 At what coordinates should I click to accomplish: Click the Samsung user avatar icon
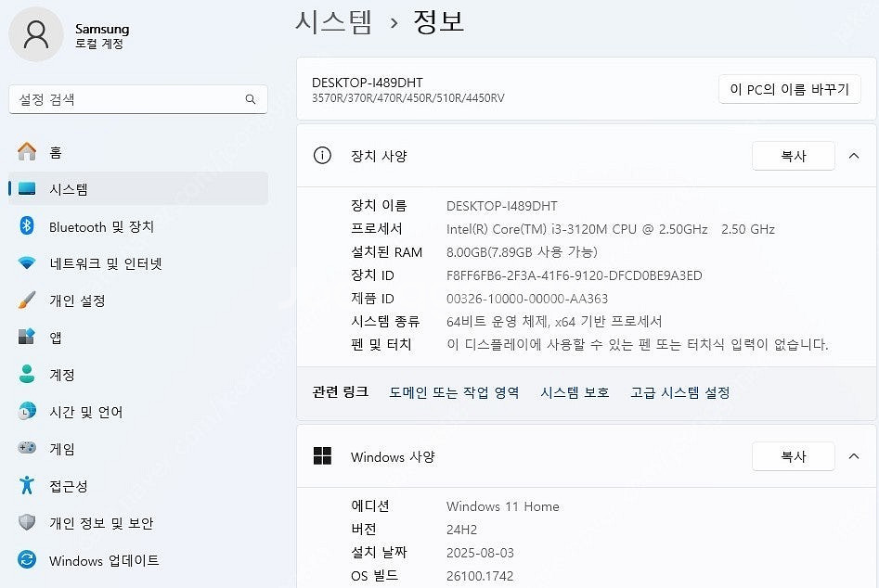pos(36,34)
